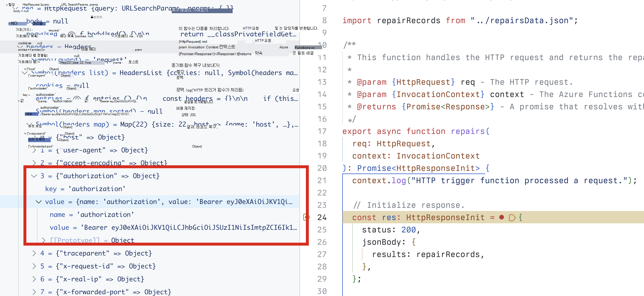Click line number 21 in the editor gutter
The height and width of the screenshot is (296, 644).
click(322, 181)
